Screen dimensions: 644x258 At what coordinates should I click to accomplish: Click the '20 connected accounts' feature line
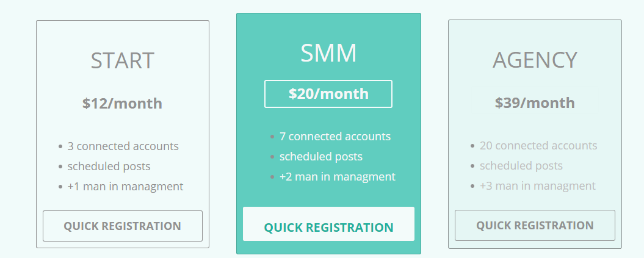[x=538, y=146]
